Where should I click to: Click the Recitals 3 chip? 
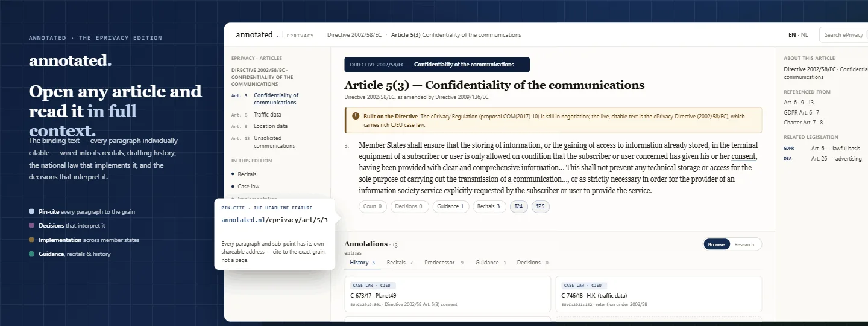pos(489,206)
